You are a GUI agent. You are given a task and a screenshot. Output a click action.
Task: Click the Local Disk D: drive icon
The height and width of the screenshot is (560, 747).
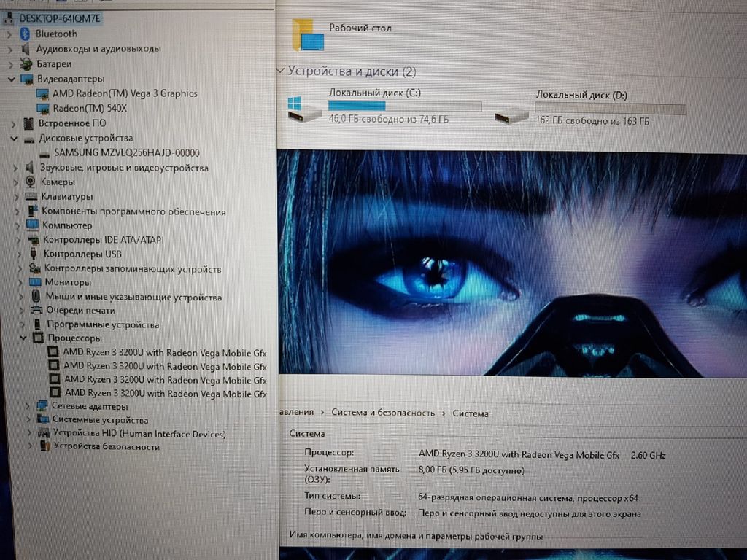[511, 116]
